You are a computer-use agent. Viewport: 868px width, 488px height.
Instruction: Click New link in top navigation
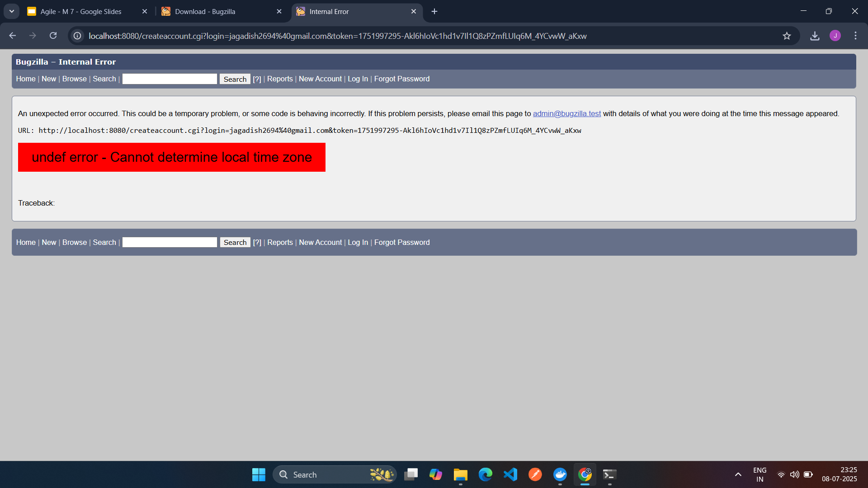pos(49,79)
